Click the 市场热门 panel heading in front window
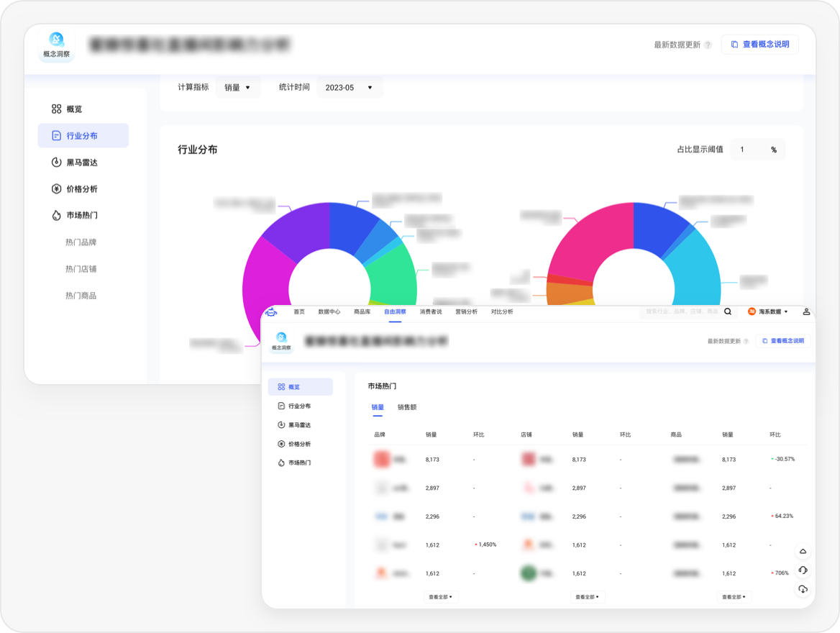 pyautogui.click(x=382, y=386)
